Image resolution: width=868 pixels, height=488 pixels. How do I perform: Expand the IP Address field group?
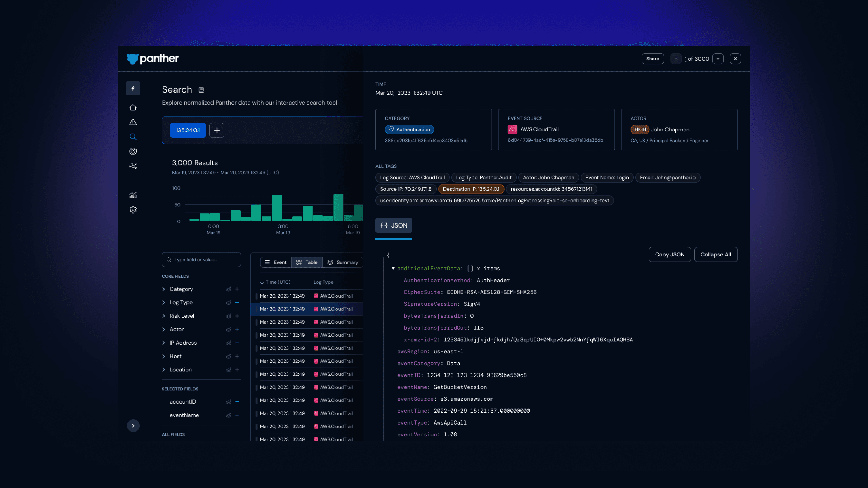coord(163,343)
